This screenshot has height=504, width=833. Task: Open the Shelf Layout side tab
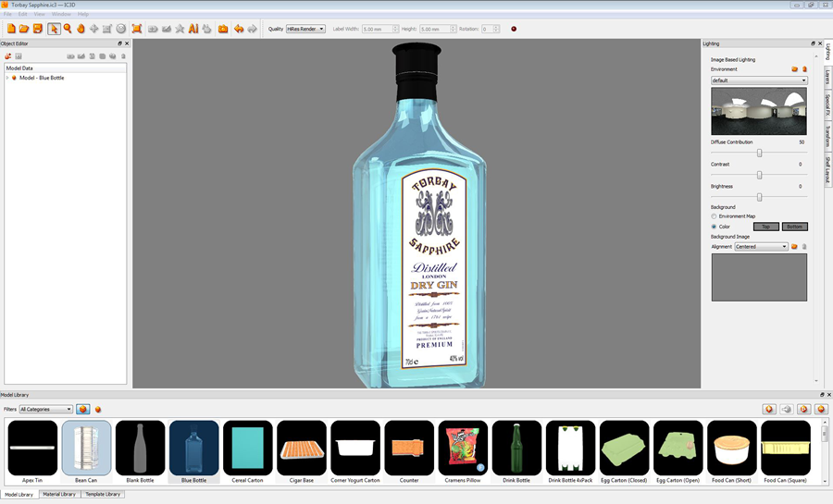(827, 170)
